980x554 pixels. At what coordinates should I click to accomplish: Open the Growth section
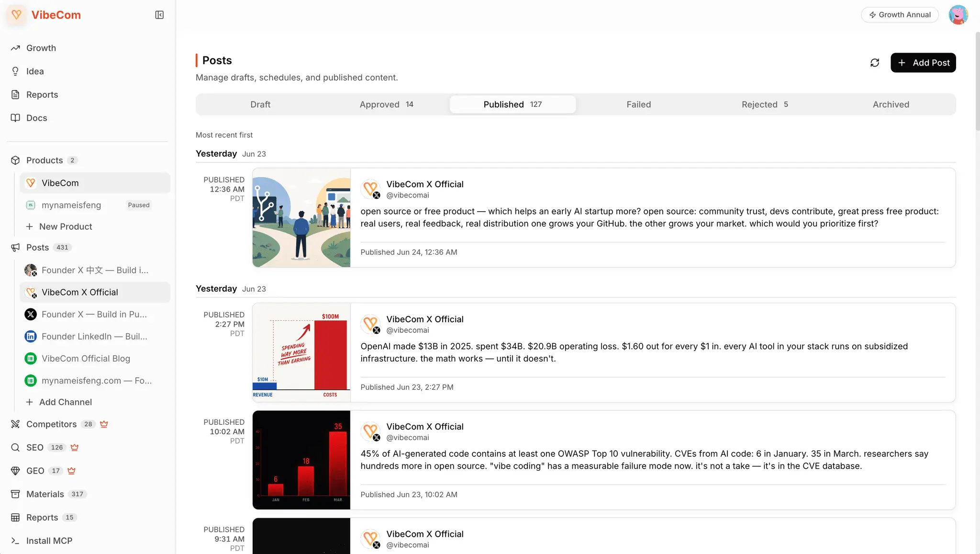tap(41, 48)
